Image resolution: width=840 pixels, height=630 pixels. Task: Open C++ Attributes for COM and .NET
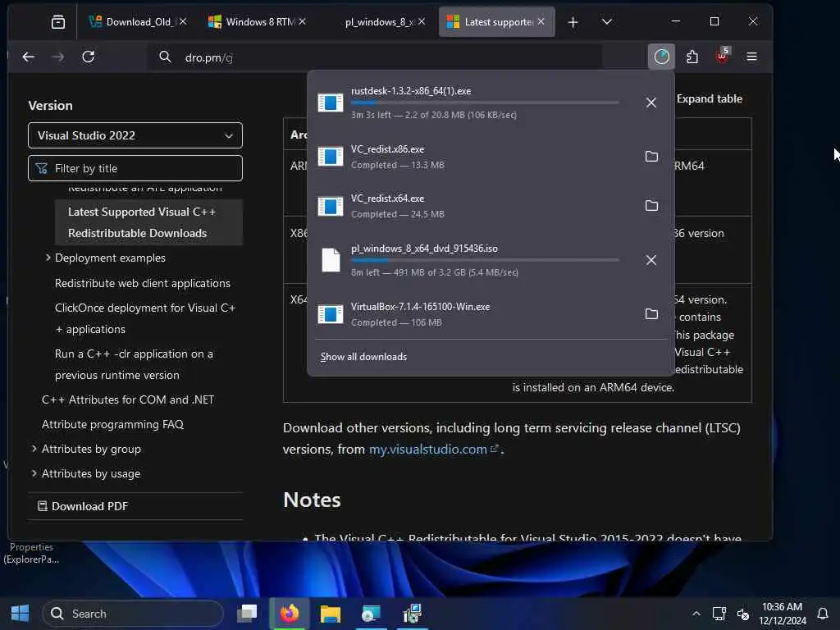tap(127, 399)
